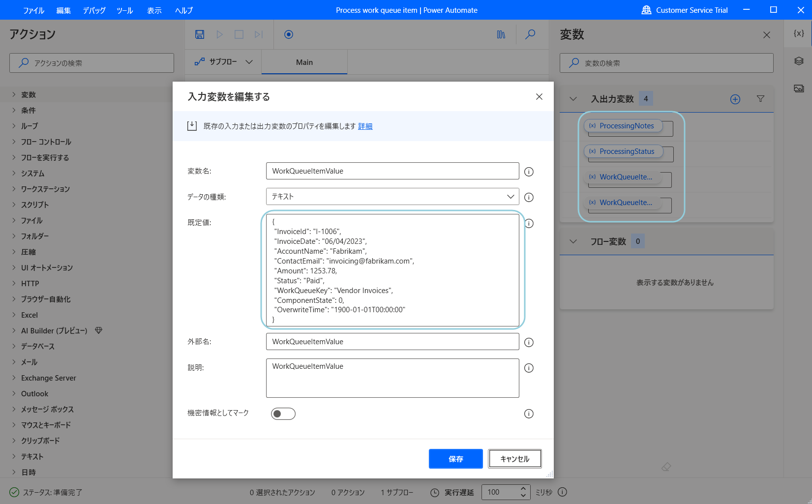Screen dimensions: 812x504
Task: Open the ツール menu
Action: [124, 10]
